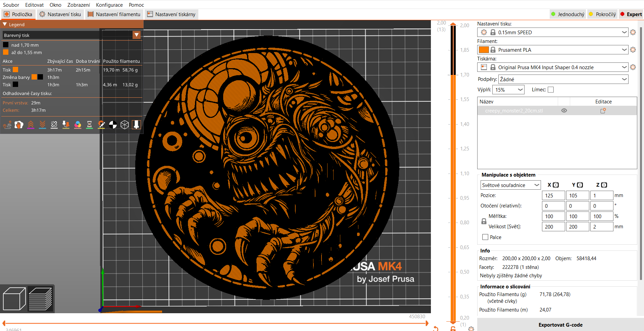
Task: Enable the Límec (brim) checkbox
Action: 551,90
